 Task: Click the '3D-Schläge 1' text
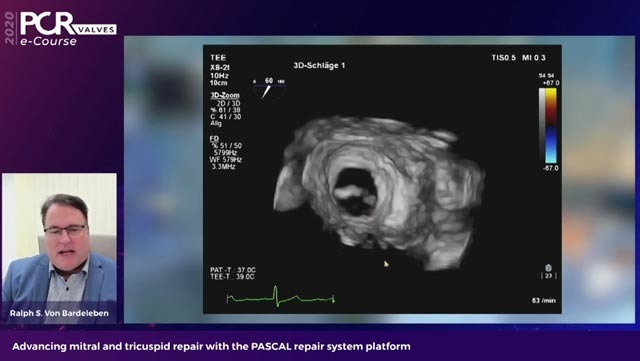[x=319, y=65]
